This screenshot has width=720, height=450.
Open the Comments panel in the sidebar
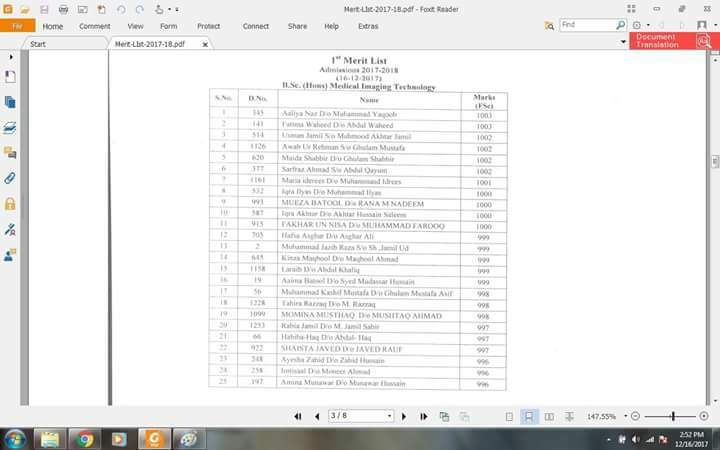click(10, 153)
